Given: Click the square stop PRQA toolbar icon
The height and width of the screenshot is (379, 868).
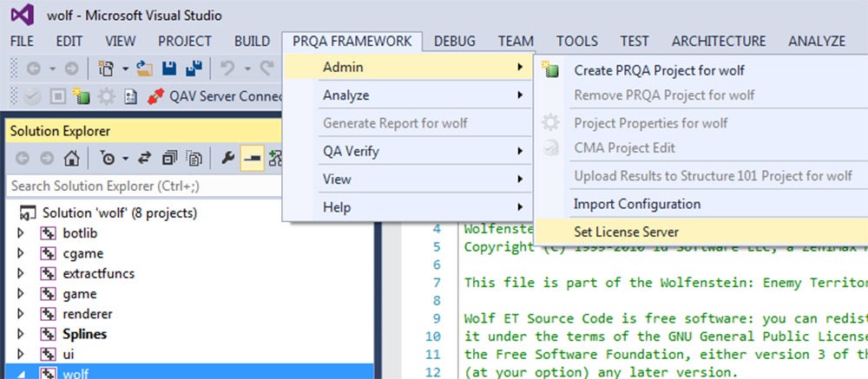Looking at the screenshot, I should click(57, 97).
